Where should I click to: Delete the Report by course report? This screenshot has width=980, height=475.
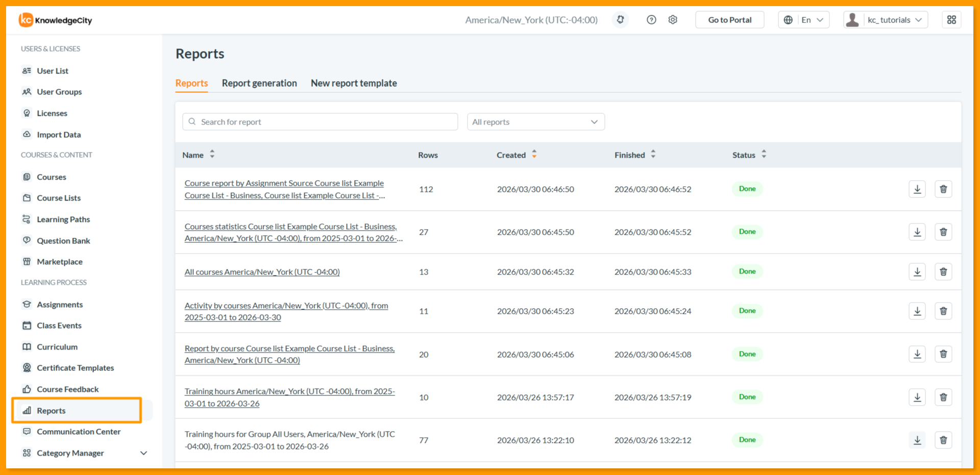pos(943,354)
